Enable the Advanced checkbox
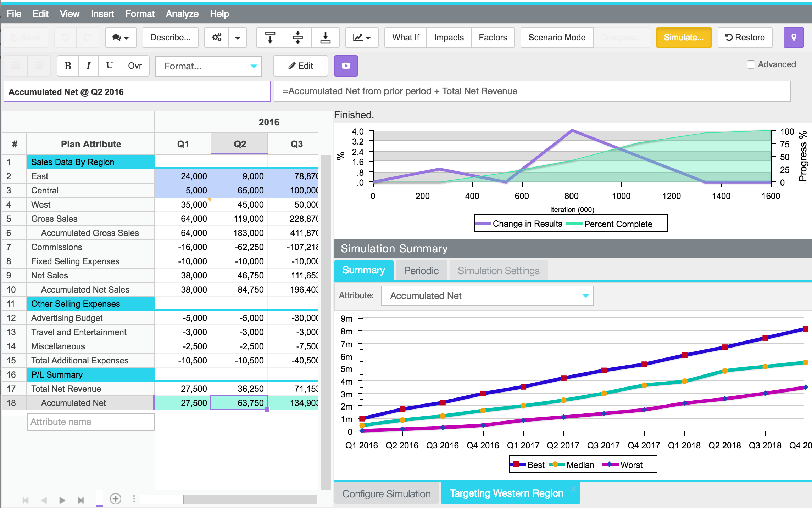Image resolution: width=812 pixels, height=508 pixels. point(751,64)
